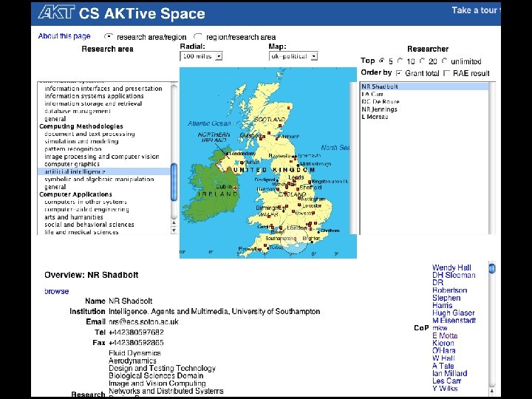The width and height of the screenshot is (532, 399).
Task: Select computers in other systems area
Action: (x=86, y=202)
